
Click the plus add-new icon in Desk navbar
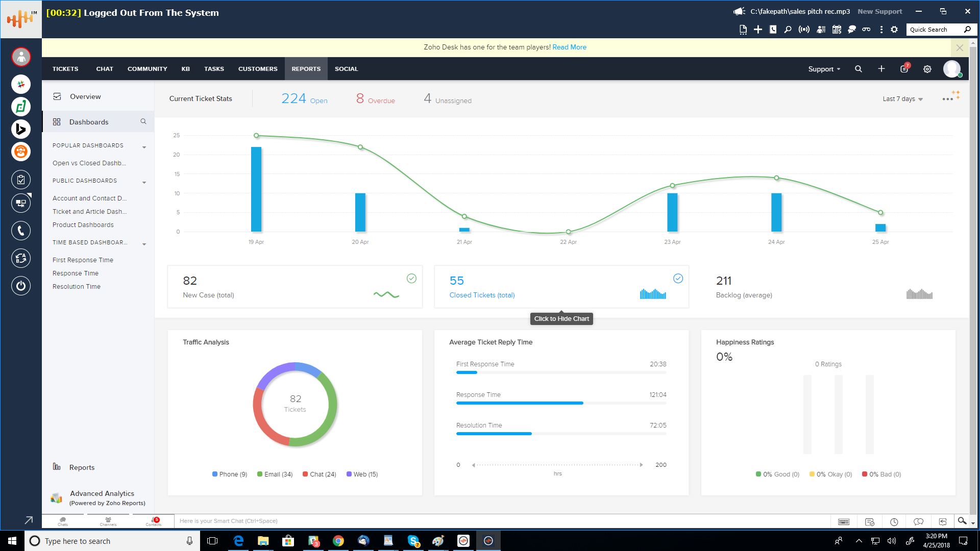[881, 69]
